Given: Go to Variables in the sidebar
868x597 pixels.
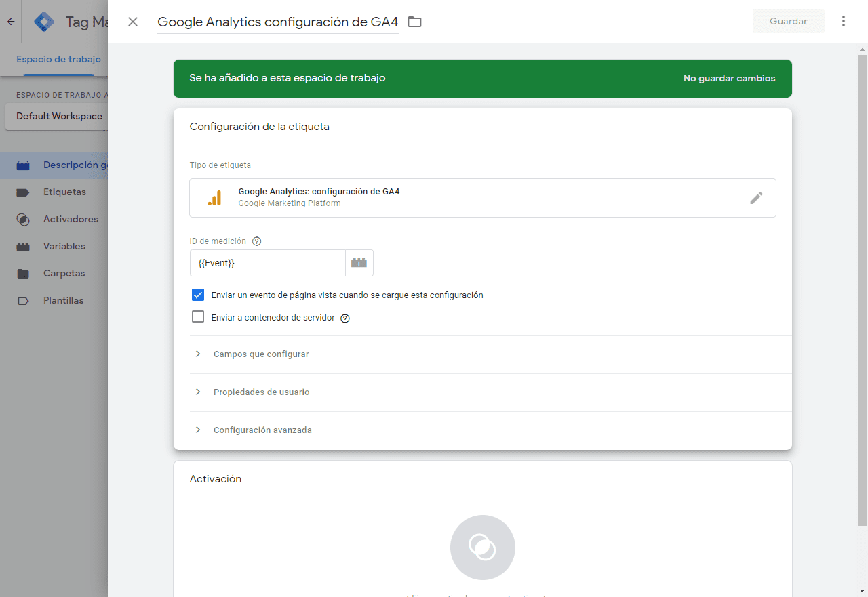Looking at the screenshot, I should coord(64,246).
